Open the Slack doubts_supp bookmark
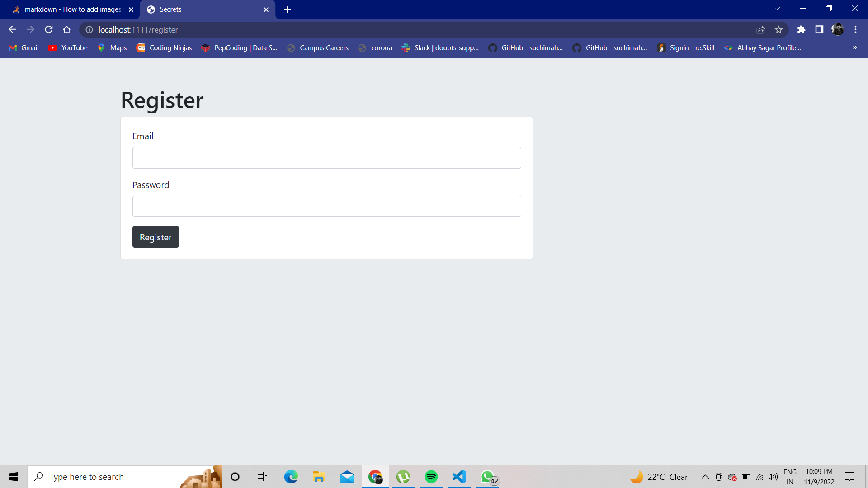The image size is (868, 488). (x=440, y=48)
